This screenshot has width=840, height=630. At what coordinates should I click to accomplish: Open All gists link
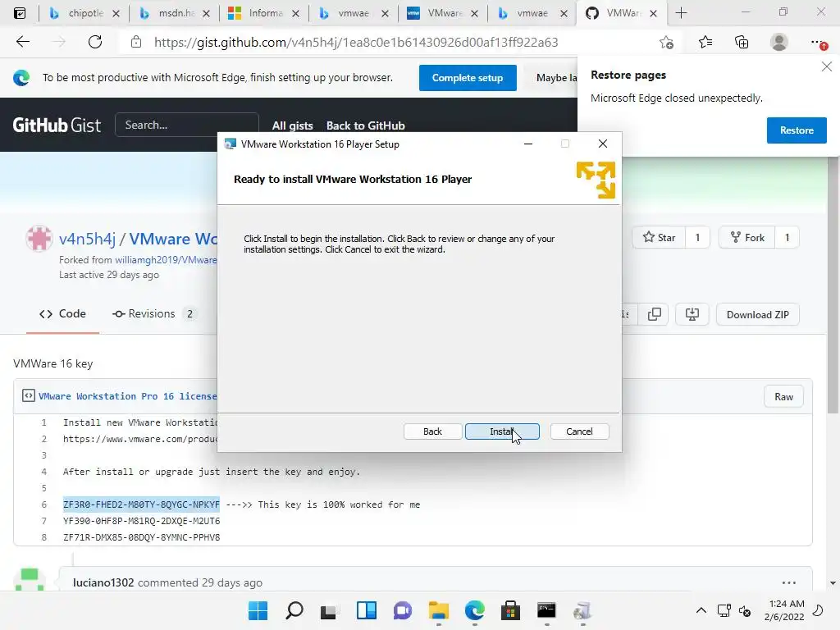[x=293, y=126]
